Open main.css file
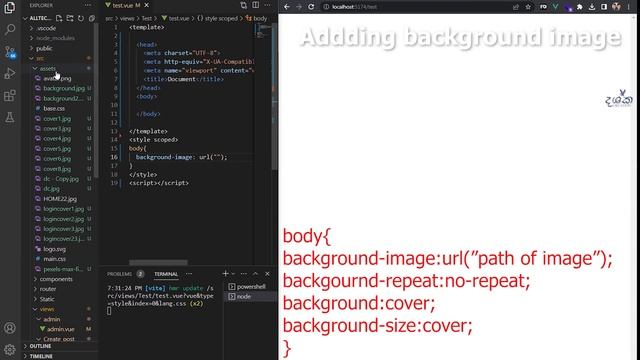640x360 pixels. coord(54,259)
